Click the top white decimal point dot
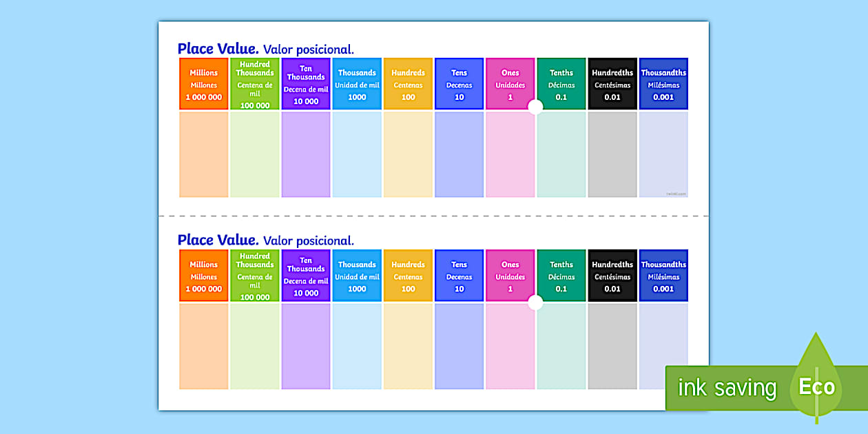The width and height of the screenshot is (868, 434). [535, 107]
